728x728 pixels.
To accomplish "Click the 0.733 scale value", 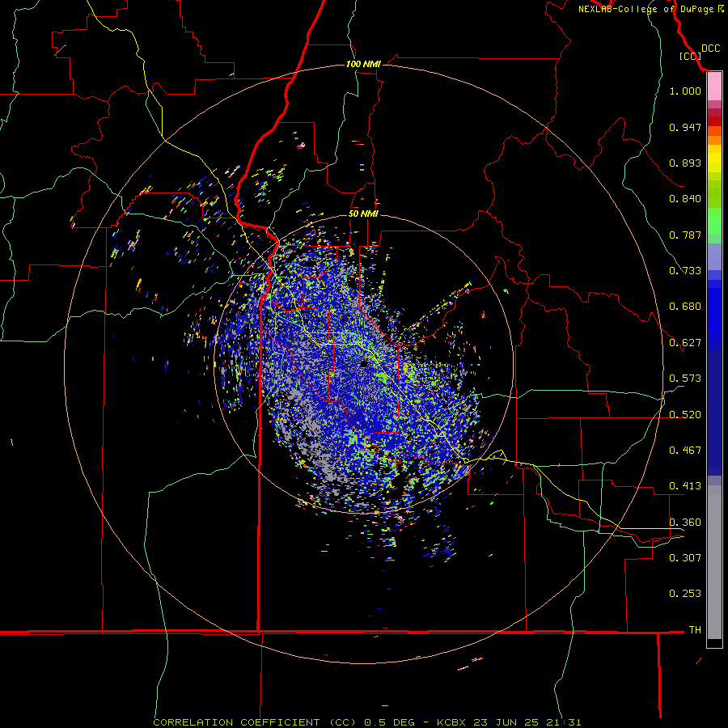I will 685,271.
